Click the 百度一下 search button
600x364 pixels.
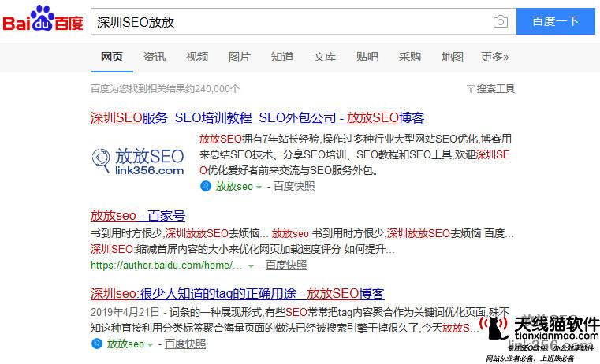(x=556, y=21)
